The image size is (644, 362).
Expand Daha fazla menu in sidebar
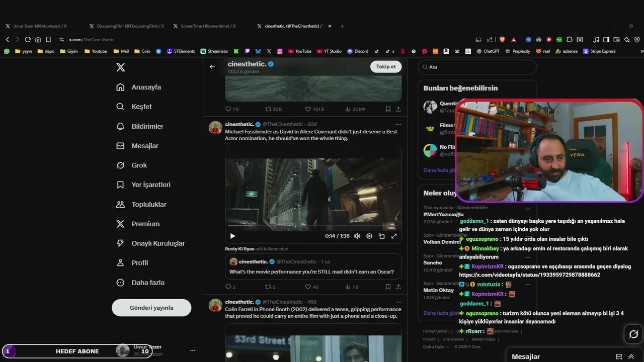140,283
